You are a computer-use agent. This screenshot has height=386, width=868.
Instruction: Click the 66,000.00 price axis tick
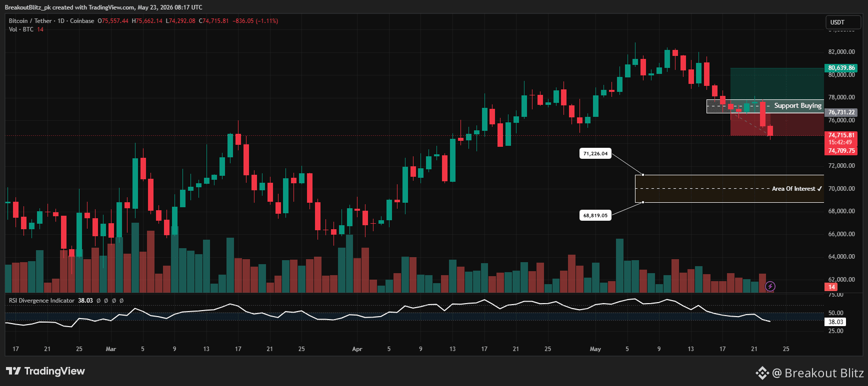point(841,234)
